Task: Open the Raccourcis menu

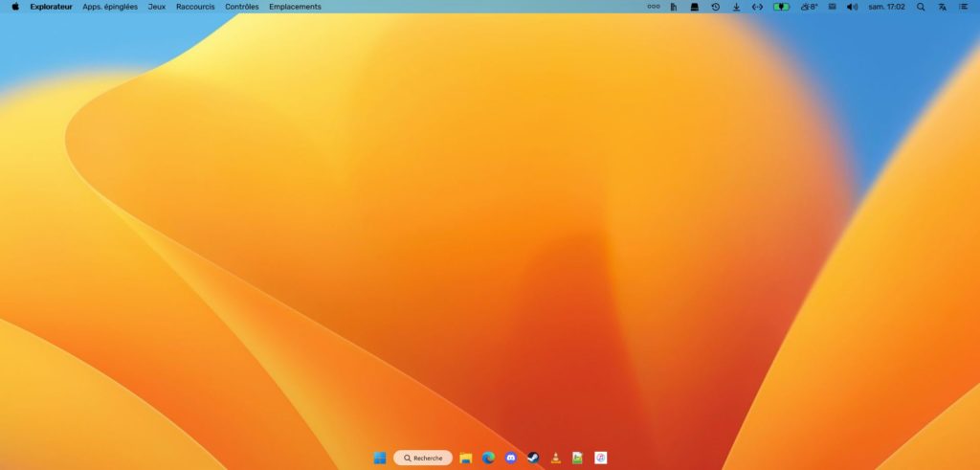Action: pyautogui.click(x=195, y=7)
